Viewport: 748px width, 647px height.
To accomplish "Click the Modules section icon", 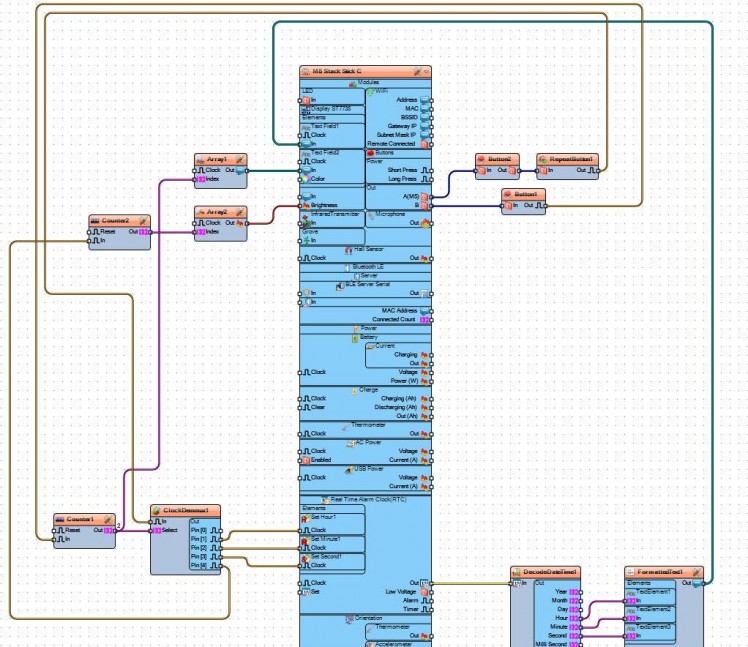I will [x=353, y=83].
